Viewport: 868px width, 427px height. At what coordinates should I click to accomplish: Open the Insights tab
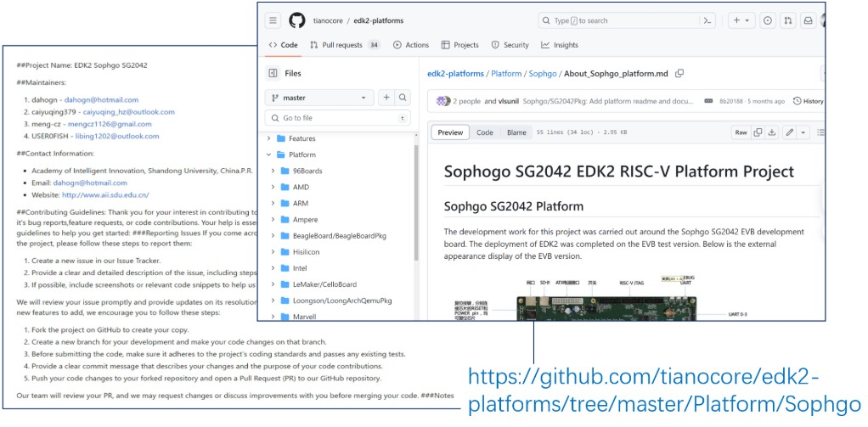pos(560,45)
